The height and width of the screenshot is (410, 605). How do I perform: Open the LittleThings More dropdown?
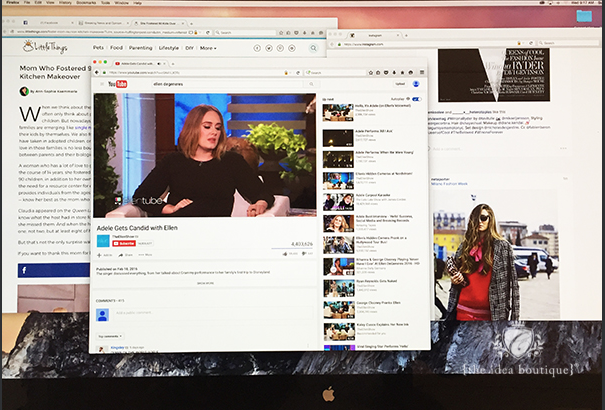[208, 48]
